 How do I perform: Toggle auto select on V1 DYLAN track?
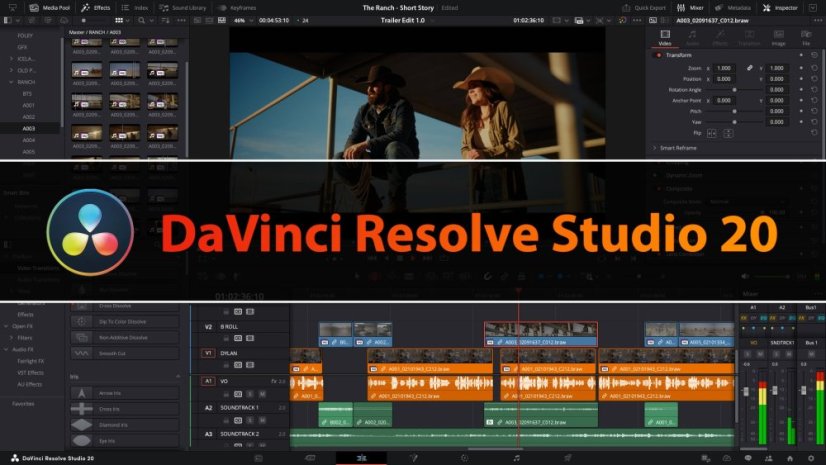tap(238, 365)
